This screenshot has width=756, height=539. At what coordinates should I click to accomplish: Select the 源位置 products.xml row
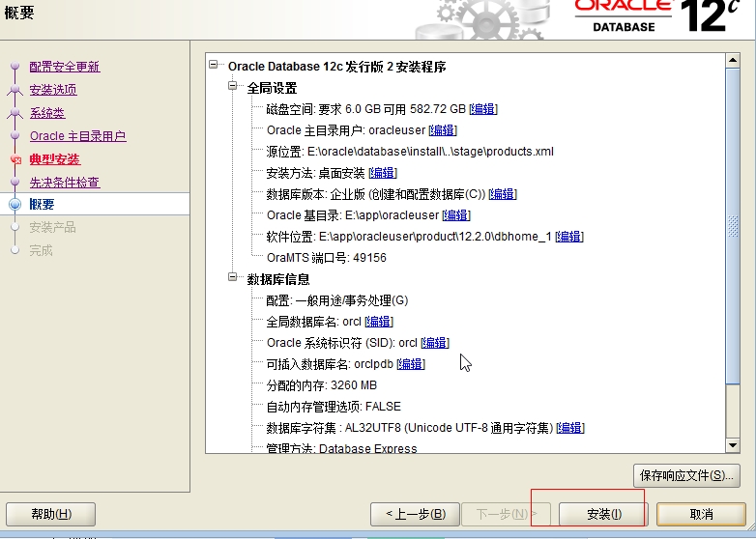click(x=410, y=152)
